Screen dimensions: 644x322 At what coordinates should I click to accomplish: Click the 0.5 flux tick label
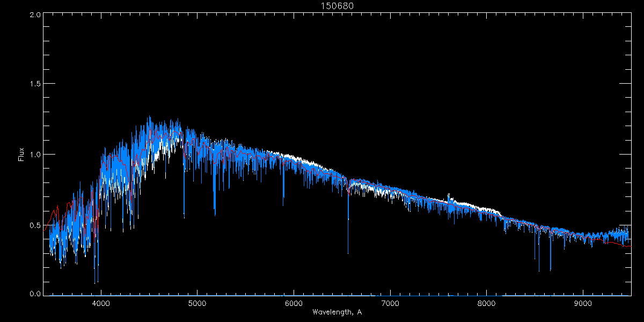[x=35, y=225]
